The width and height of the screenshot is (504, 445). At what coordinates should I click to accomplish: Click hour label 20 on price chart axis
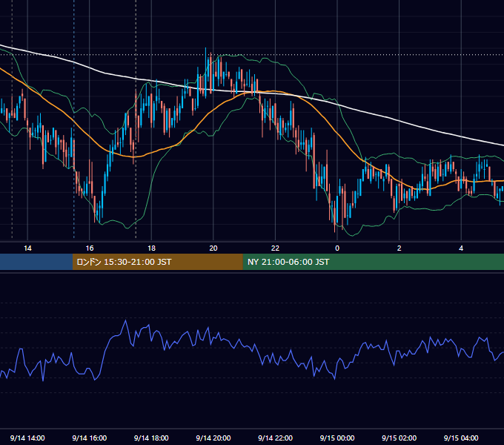[213, 248]
